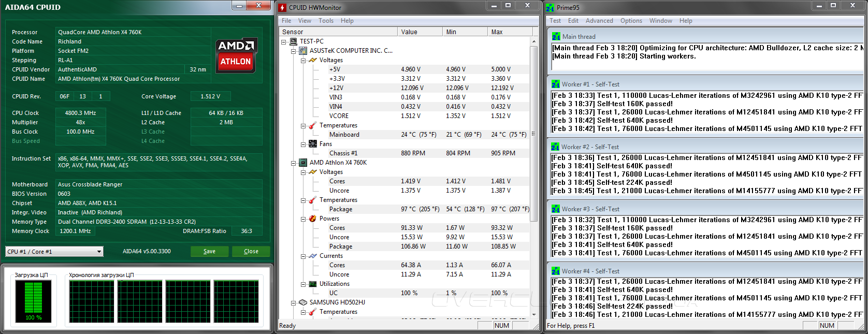Select the UC utilization row
Viewport: 868px width, 334px height.
(x=404, y=293)
